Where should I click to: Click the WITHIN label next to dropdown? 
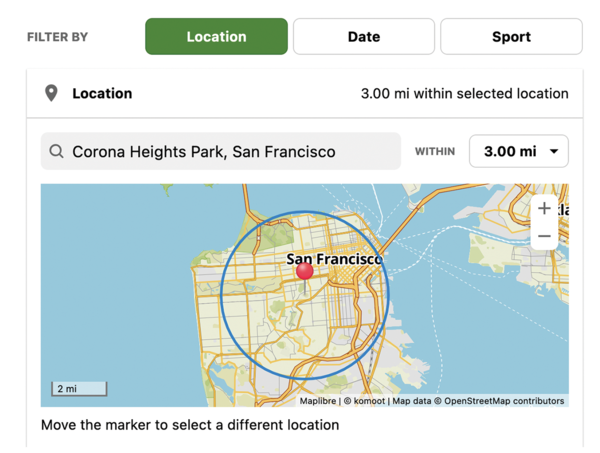pos(435,152)
